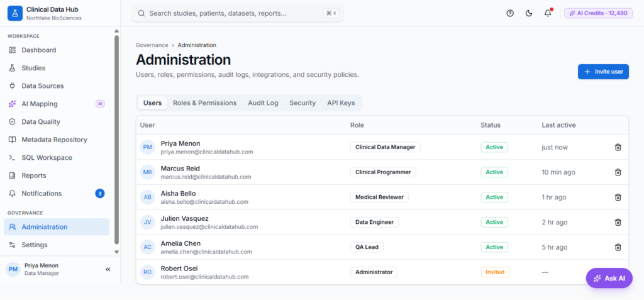The height and width of the screenshot is (300, 644).
Task: Click the Status column header
Action: 491,125
